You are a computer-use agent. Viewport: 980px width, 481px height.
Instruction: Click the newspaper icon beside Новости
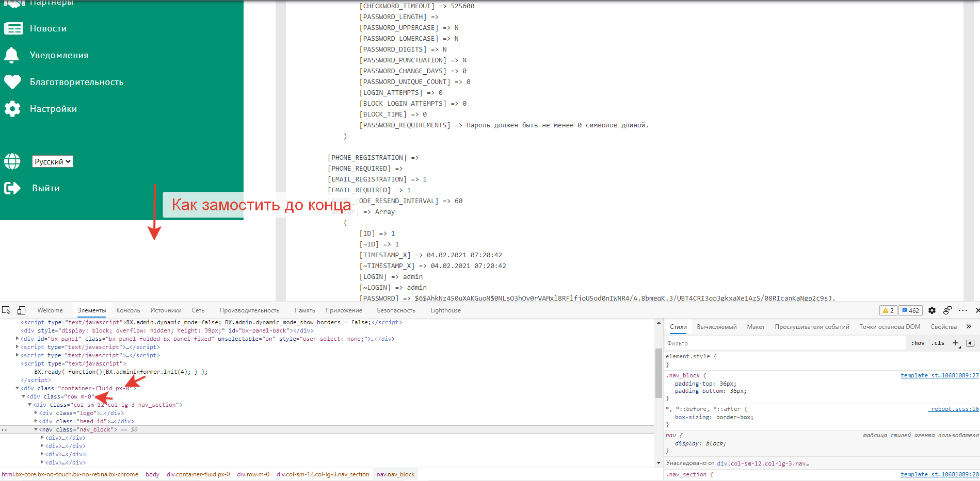[x=13, y=28]
